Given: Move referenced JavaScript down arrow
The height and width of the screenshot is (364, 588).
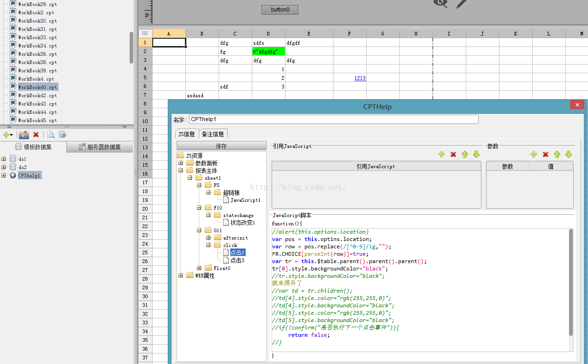Looking at the screenshot, I should [x=476, y=154].
